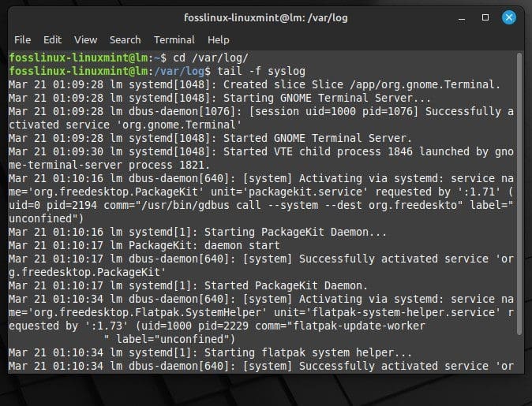Click text 'Started VTE child process 1846'
Screen dimensions: 532x406
[x=318, y=151]
